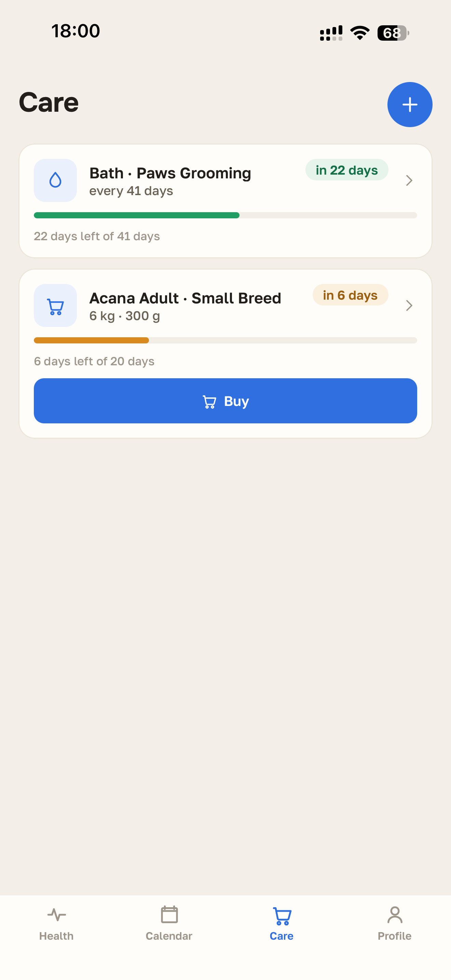Click the shopping cart icon beside Acana Adult
The height and width of the screenshot is (980, 451).
tap(55, 305)
